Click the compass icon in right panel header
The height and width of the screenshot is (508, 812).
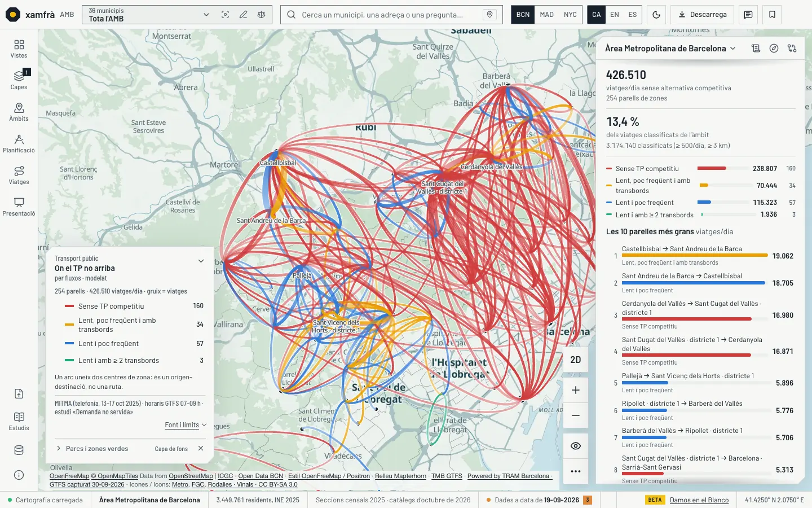[774, 49]
